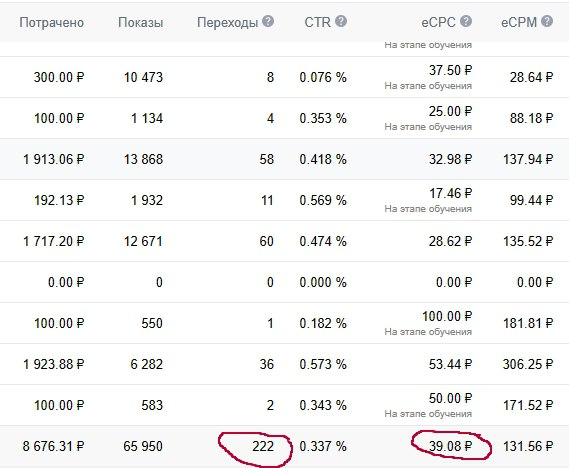Sort by the Потрачено column header

(x=52, y=22)
